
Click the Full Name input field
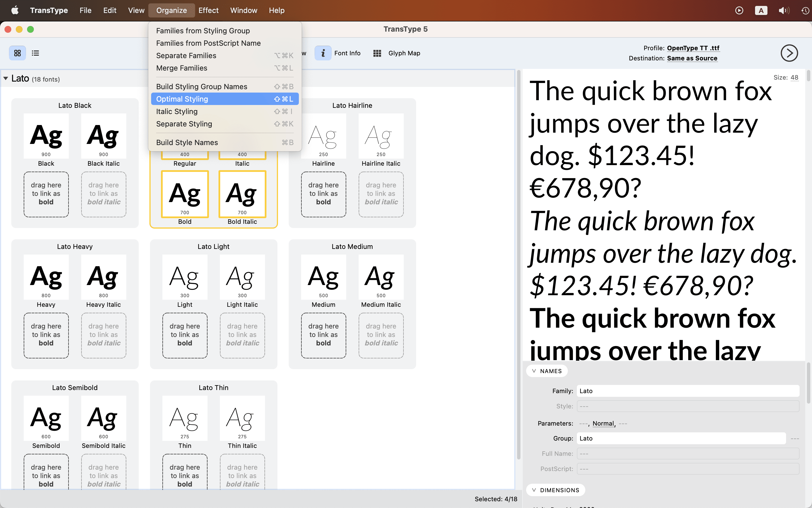pos(688,454)
